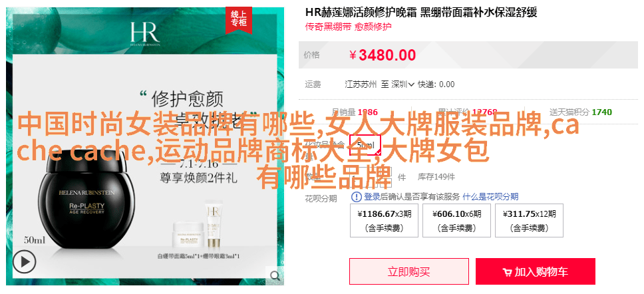Click the shopping cart icon in 加入购物车

[x=507, y=272]
